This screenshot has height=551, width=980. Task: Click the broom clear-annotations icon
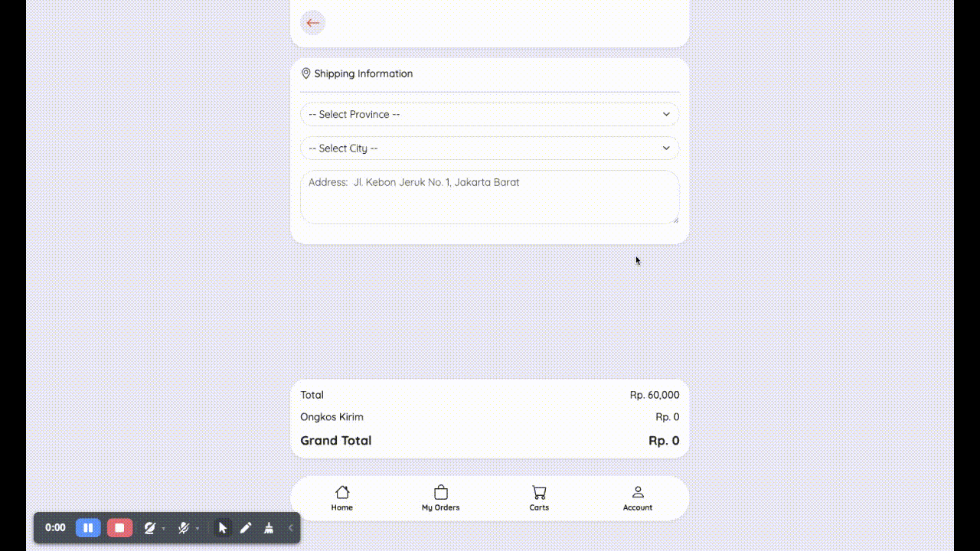point(269,528)
